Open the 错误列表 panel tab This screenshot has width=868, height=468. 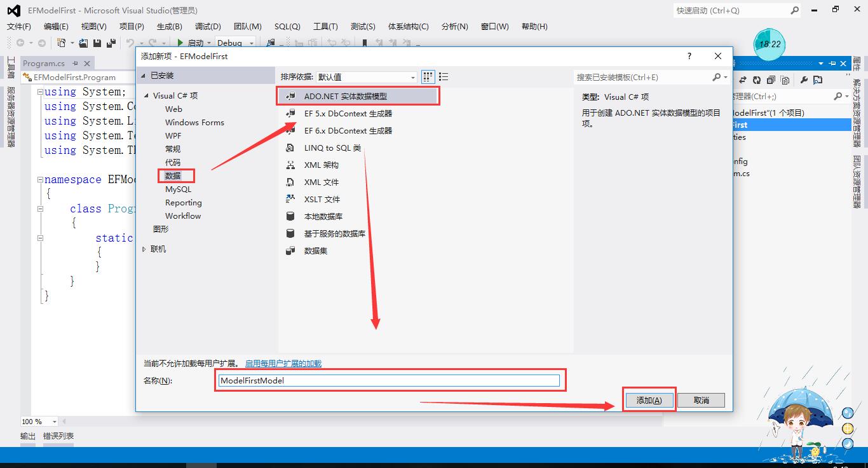click(58, 436)
